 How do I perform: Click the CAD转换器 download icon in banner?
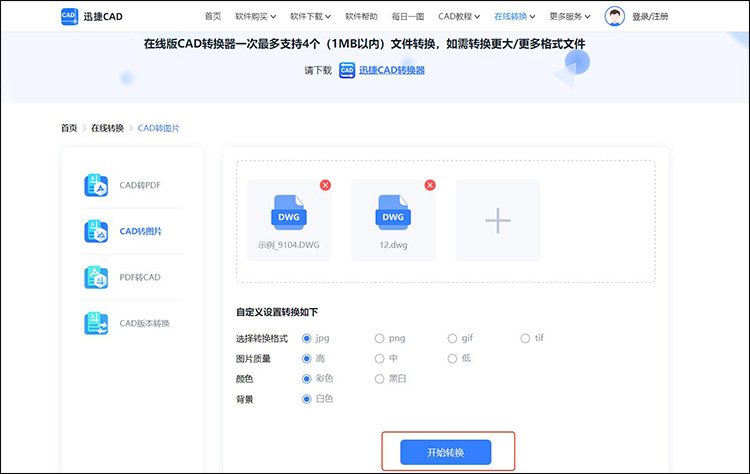347,70
